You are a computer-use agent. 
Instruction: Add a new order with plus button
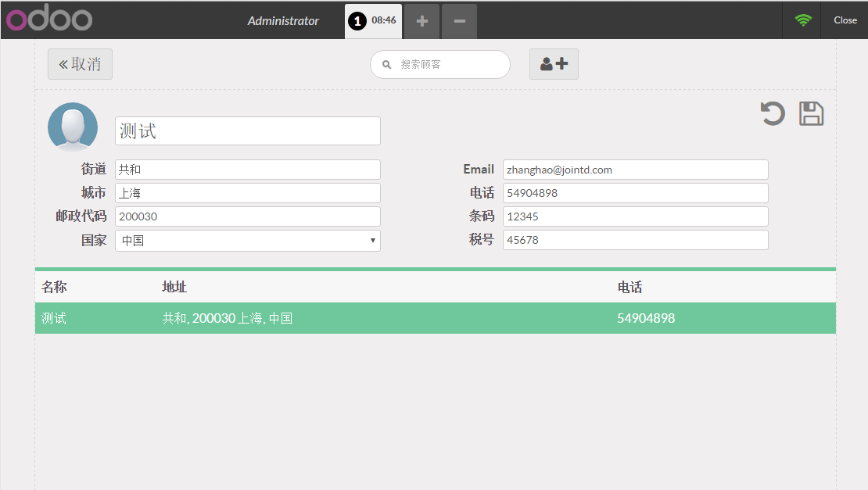(422, 21)
